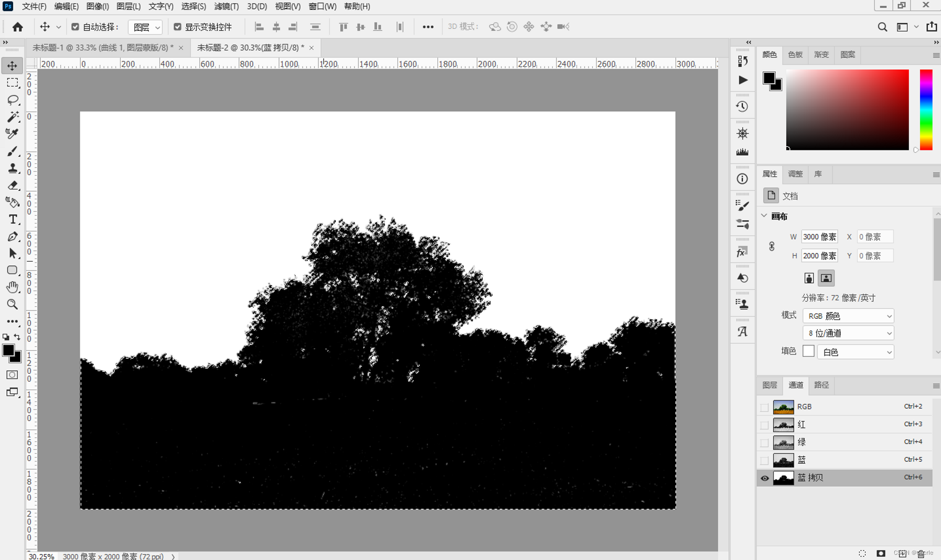Select the Path Selection tool

tap(12, 253)
